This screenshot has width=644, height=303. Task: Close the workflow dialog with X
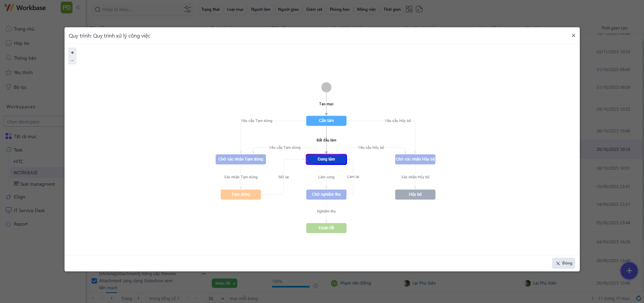tap(573, 36)
